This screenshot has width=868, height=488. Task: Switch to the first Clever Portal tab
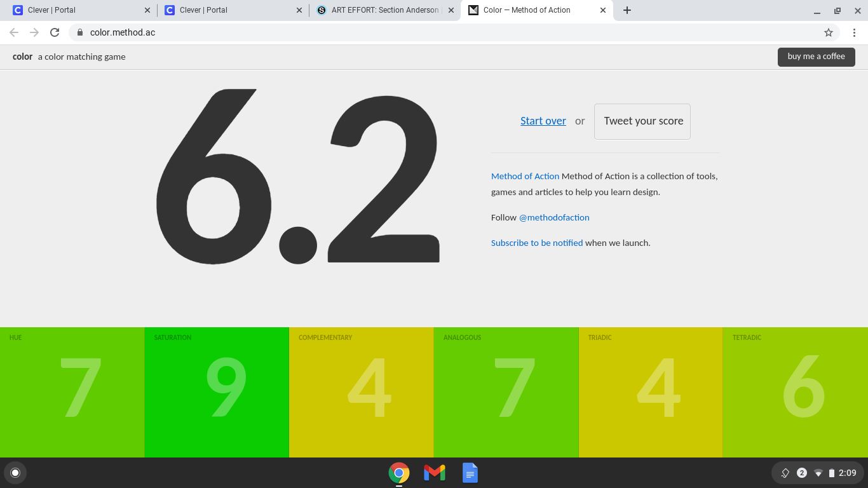click(75, 10)
